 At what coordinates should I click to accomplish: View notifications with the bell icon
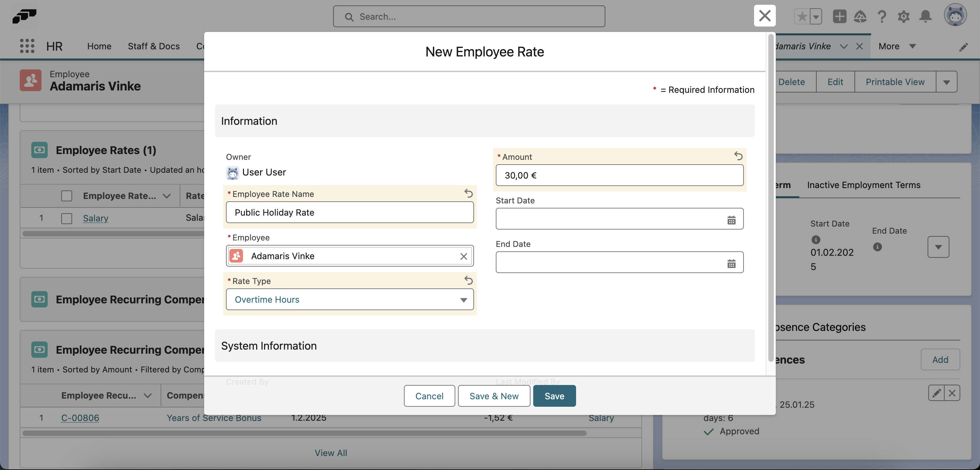(x=926, y=16)
